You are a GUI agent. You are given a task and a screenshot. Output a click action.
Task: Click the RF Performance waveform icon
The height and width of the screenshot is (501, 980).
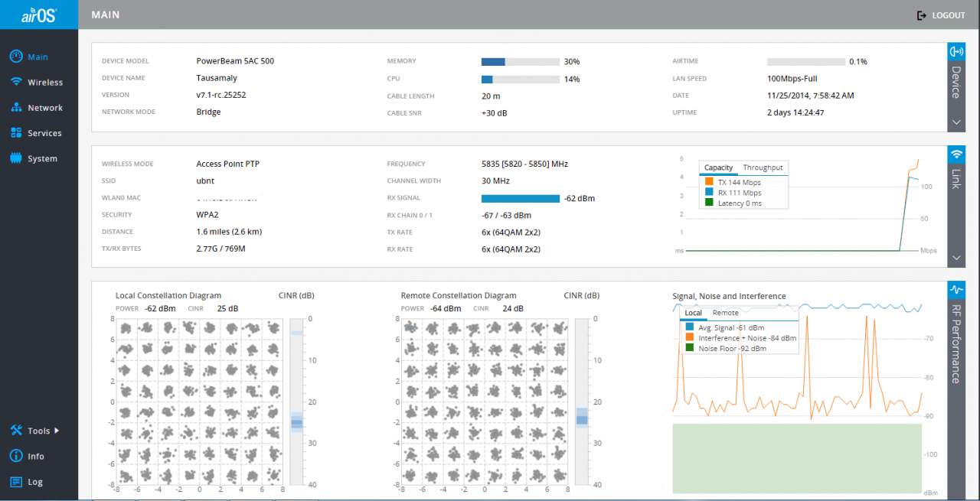tap(956, 291)
